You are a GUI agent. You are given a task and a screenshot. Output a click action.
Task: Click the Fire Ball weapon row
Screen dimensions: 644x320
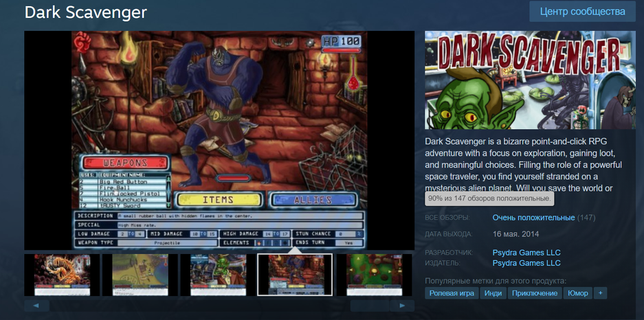click(x=122, y=187)
